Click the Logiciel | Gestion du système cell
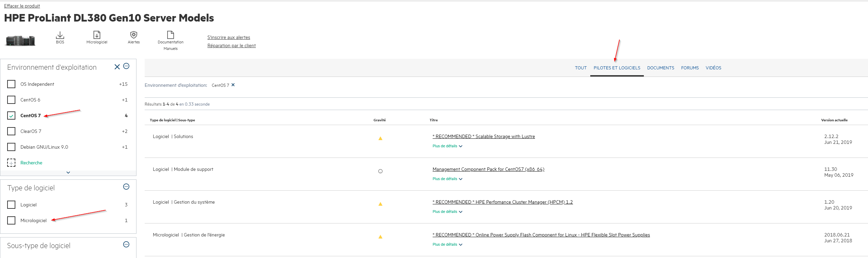Viewport: 868px width, 258px height. [184, 202]
